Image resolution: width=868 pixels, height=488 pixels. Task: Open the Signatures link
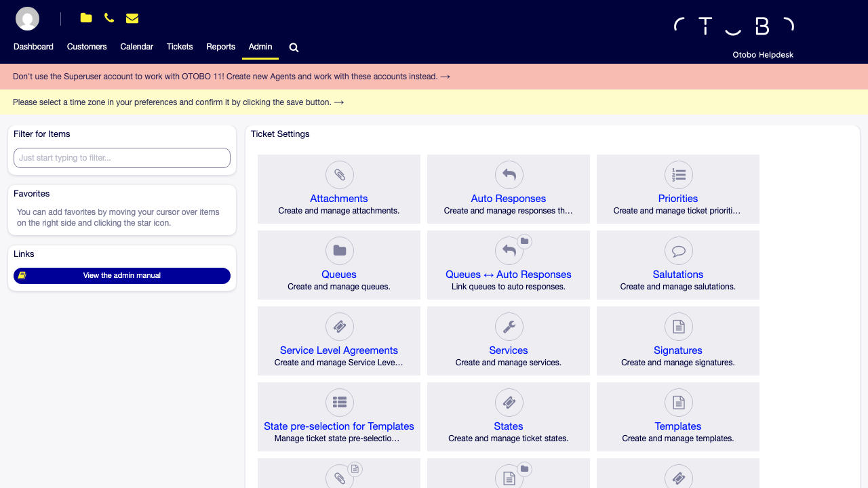(678, 350)
